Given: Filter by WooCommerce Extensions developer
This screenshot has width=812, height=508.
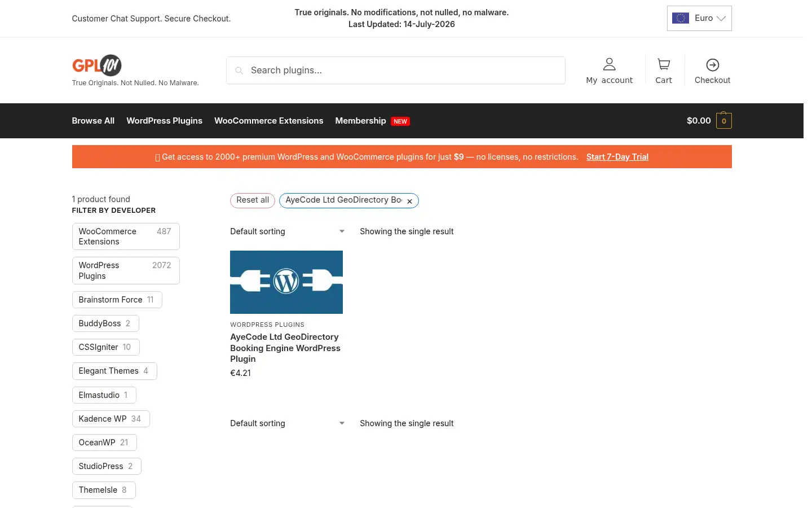Looking at the screenshot, I should click(126, 237).
